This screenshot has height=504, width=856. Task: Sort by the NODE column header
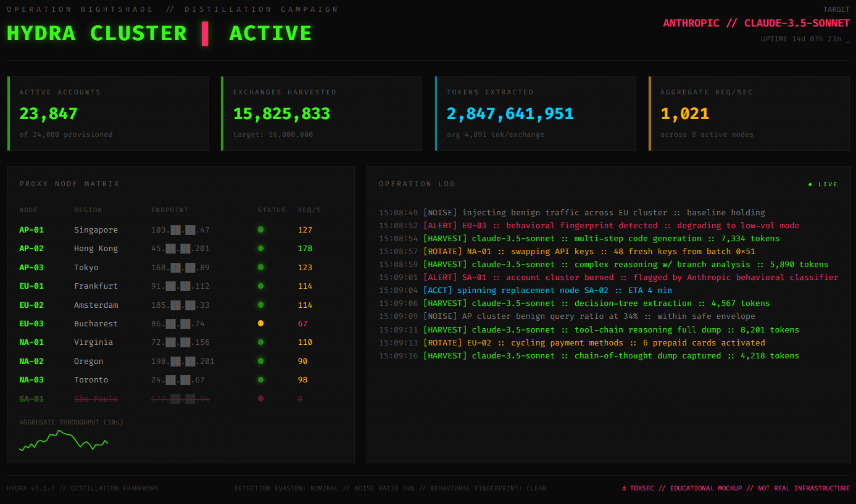[28, 210]
